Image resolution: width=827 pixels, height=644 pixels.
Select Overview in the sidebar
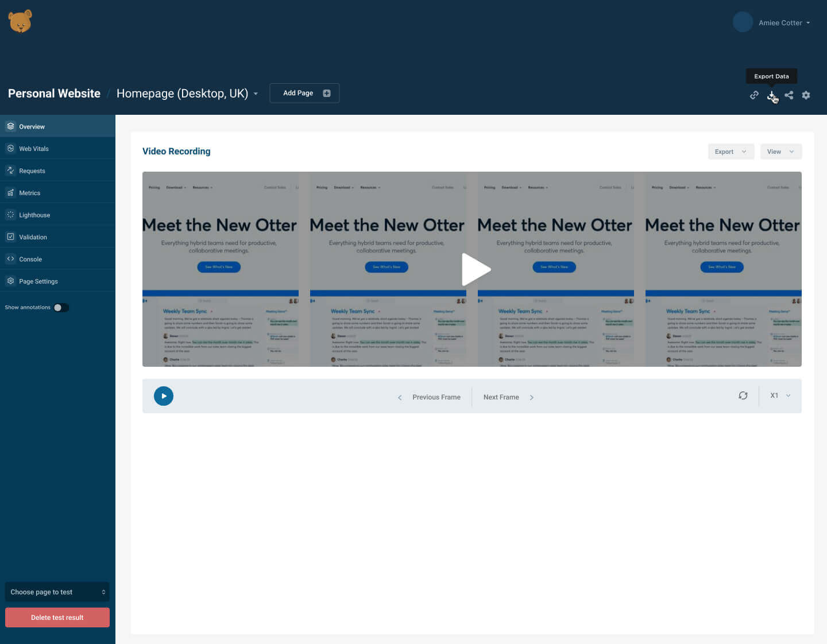coord(57,126)
